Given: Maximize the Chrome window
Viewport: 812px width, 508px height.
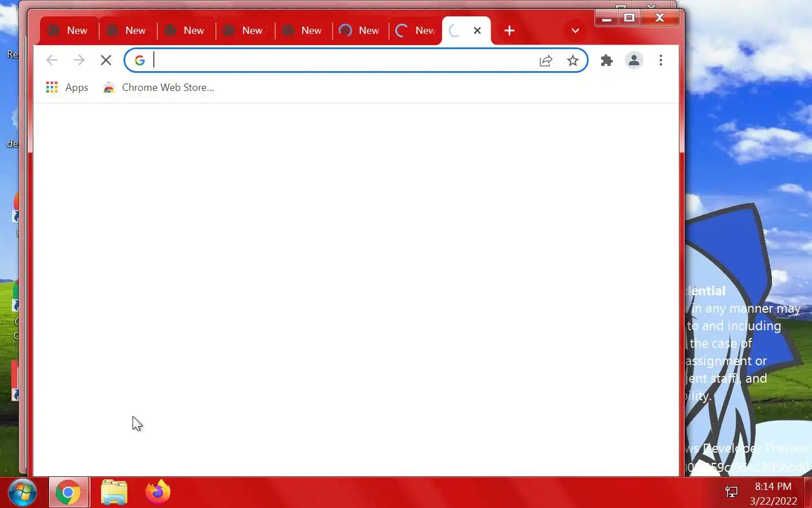Looking at the screenshot, I should coord(629,18).
